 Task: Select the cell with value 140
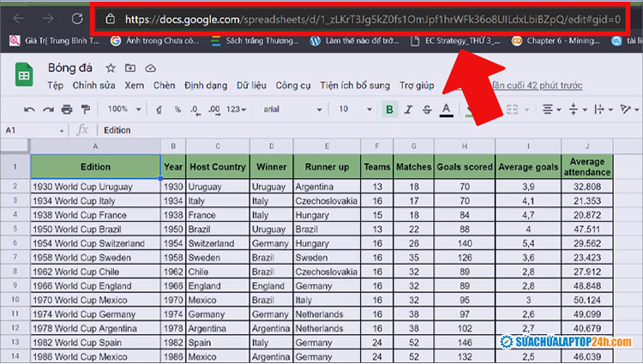coord(464,243)
